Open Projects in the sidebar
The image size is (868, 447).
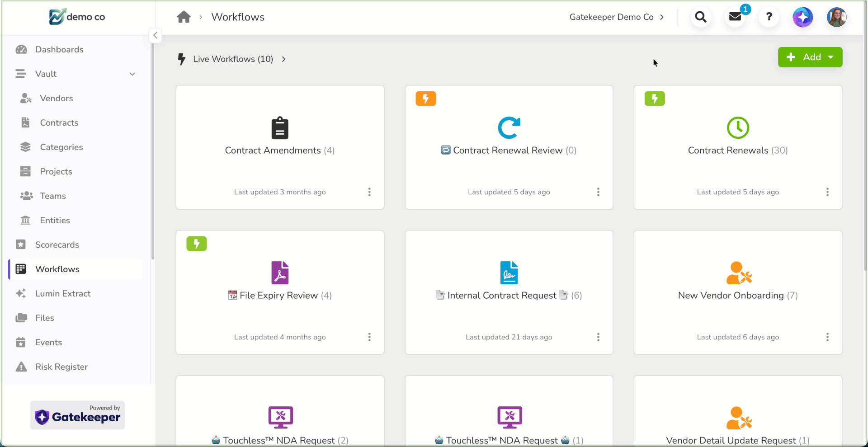coord(56,172)
